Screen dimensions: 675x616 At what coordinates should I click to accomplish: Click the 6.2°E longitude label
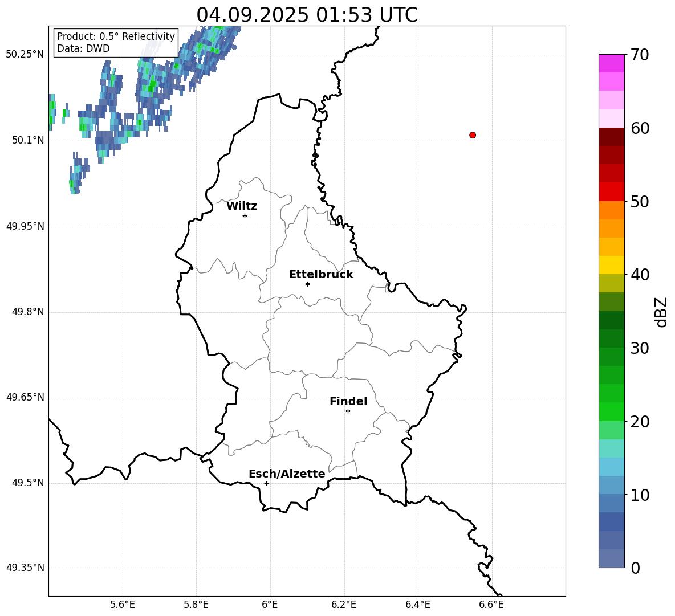[344, 605]
